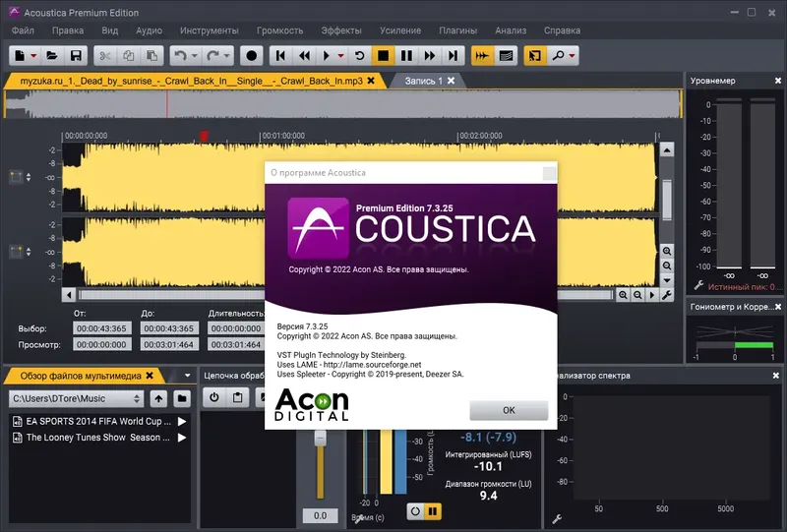787x532 pixels.
Task: Close the Обзор файлов мультимедиа tab
Action: (150, 376)
